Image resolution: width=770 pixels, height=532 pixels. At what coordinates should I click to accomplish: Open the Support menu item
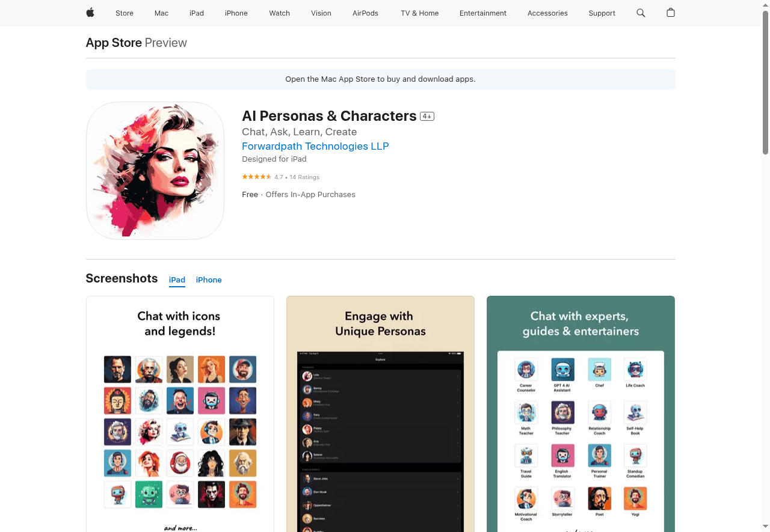coord(602,13)
